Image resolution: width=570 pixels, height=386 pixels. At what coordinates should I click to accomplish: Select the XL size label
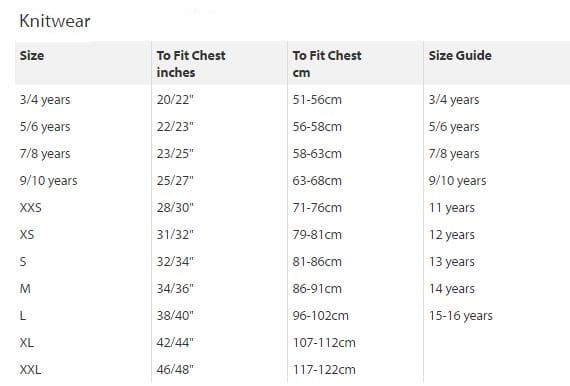coord(27,342)
